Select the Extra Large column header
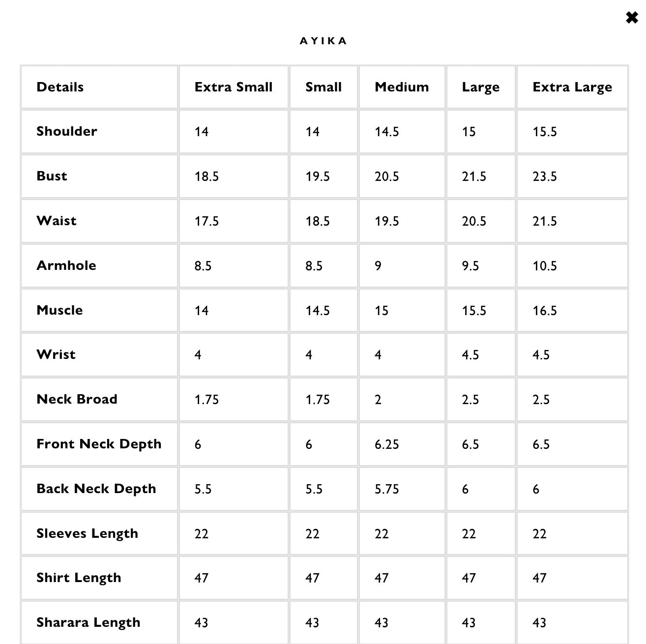The width and height of the screenshot is (646, 644). [x=572, y=87]
